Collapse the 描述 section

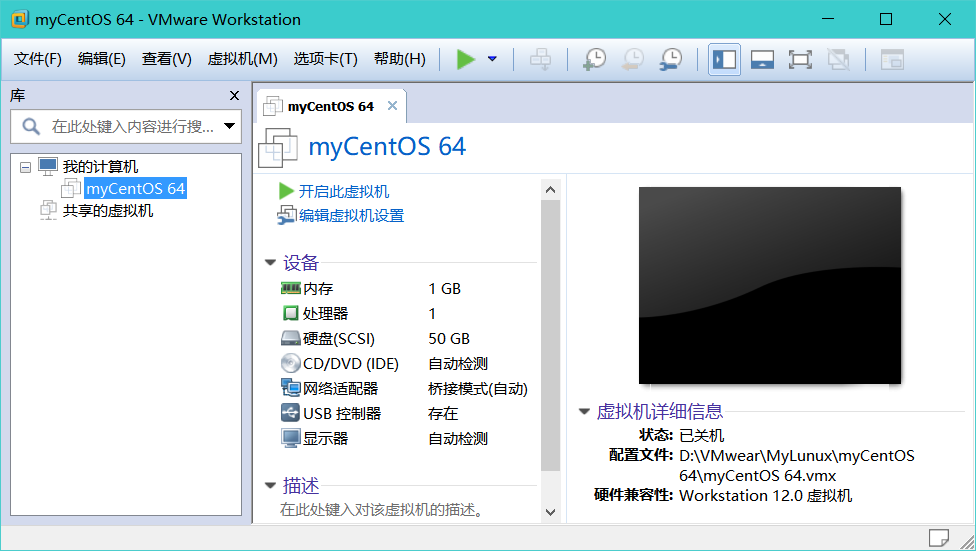pos(270,485)
